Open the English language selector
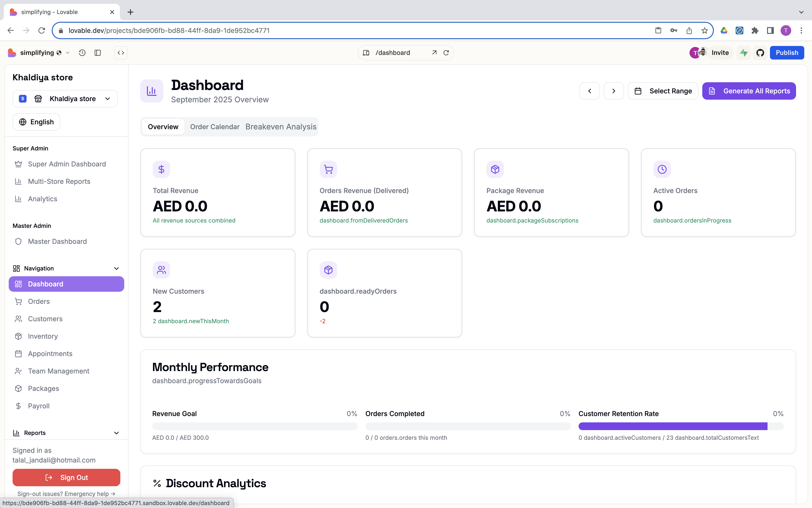The height and width of the screenshot is (508, 812). click(x=36, y=122)
